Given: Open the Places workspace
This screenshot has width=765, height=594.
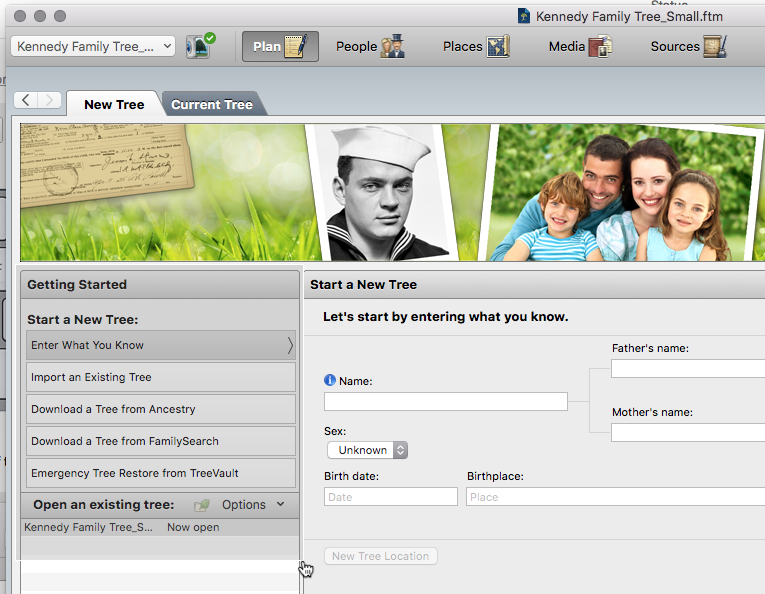Looking at the screenshot, I should (x=476, y=46).
